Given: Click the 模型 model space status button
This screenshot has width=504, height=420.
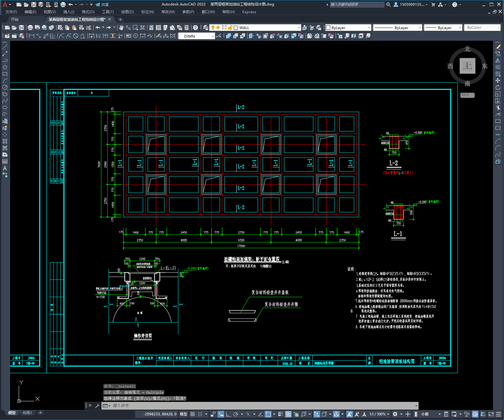Looking at the screenshot, I should (x=184, y=414).
